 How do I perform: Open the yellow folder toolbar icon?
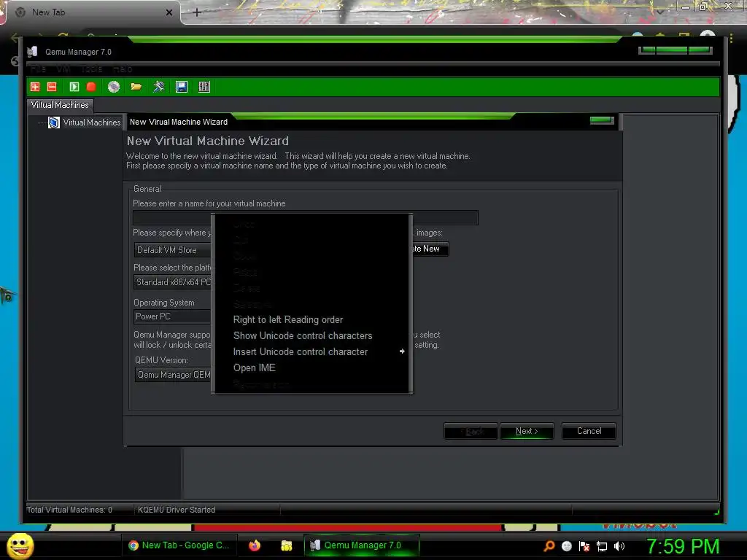[x=136, y=87]
